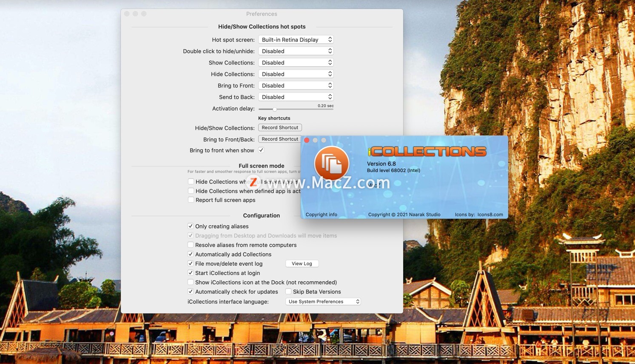The image size is (635, 364).
Task: Click the 0.20 sec delay value
Action: [x=325, y=106]
